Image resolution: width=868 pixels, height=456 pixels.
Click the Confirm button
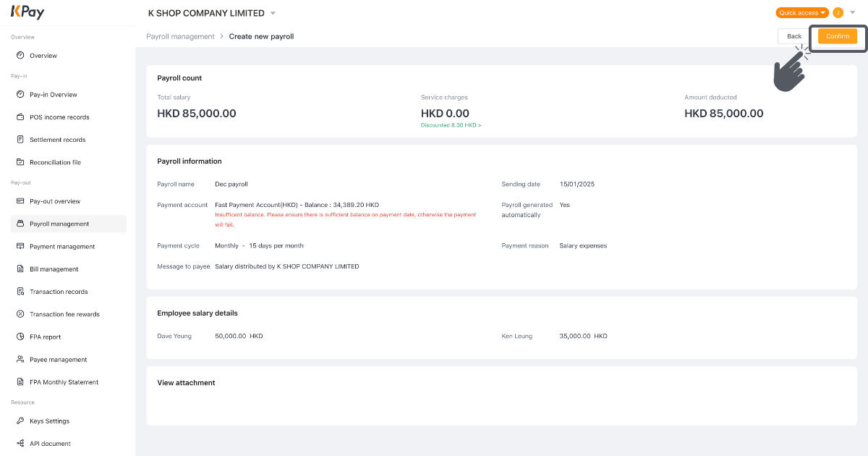click(837, 35)
